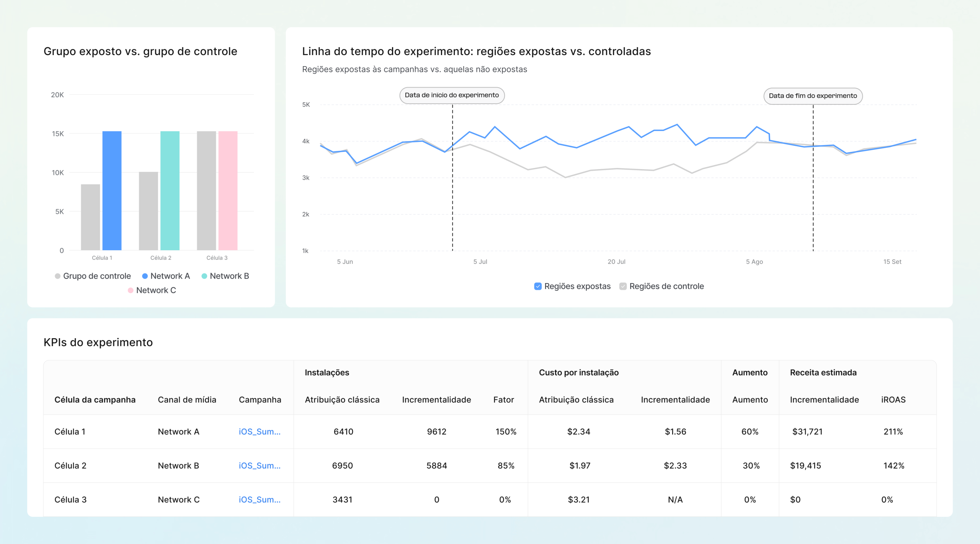
Task: Select the Célula 1 row in the table
Action: pos(70,432)
